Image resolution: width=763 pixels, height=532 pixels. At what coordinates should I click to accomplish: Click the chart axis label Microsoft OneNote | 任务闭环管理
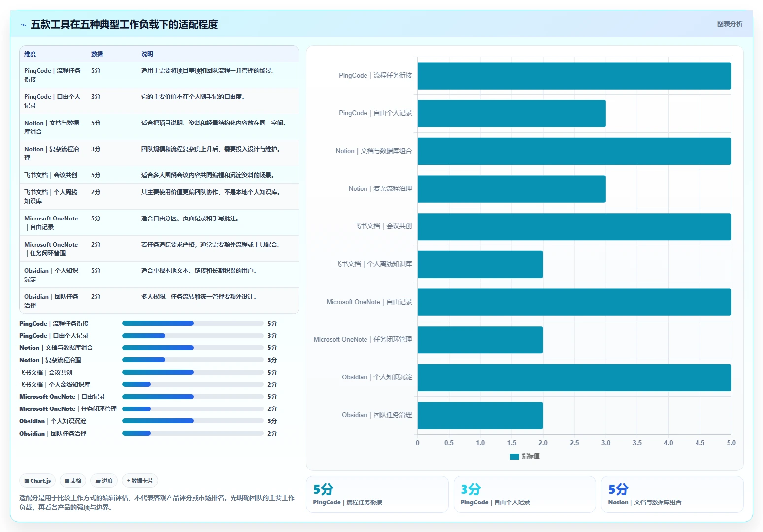click(363, 340)
